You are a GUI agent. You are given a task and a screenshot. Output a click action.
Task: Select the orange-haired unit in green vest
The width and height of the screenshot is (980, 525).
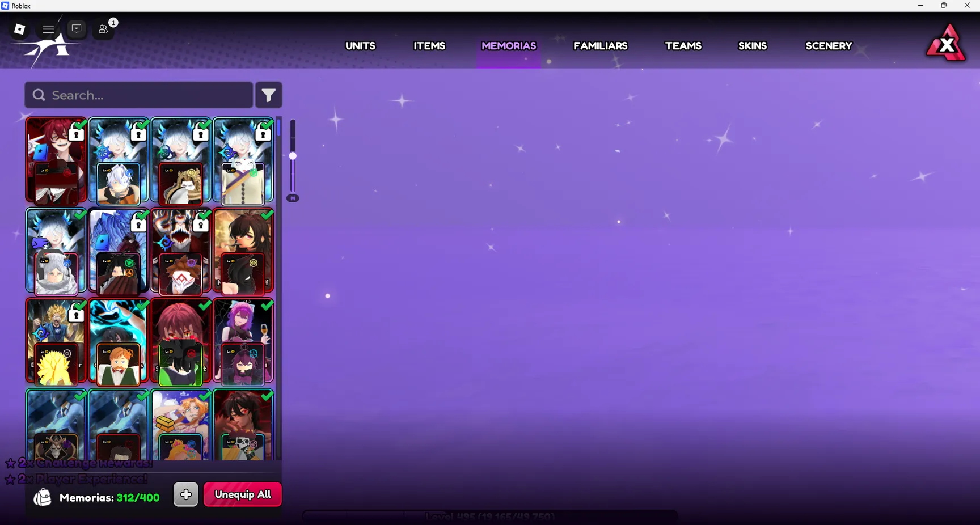coord(118,365)
